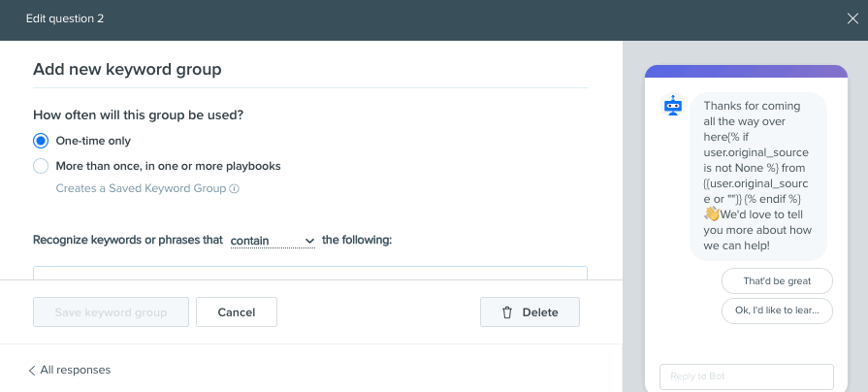The image size is (868, 392).
Task: Click the How often will this group question
Action: pos(139,115)
